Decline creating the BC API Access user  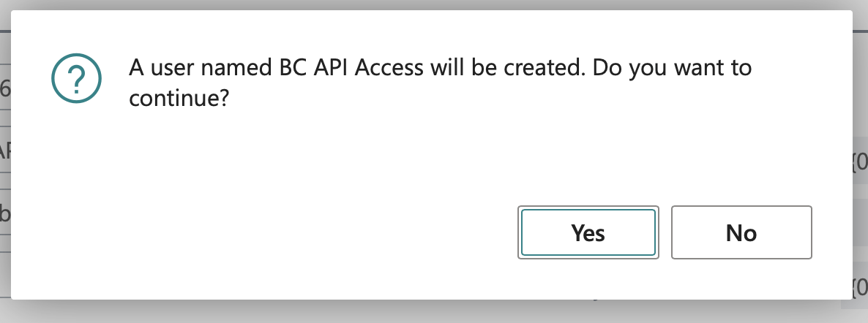point(741,232)
